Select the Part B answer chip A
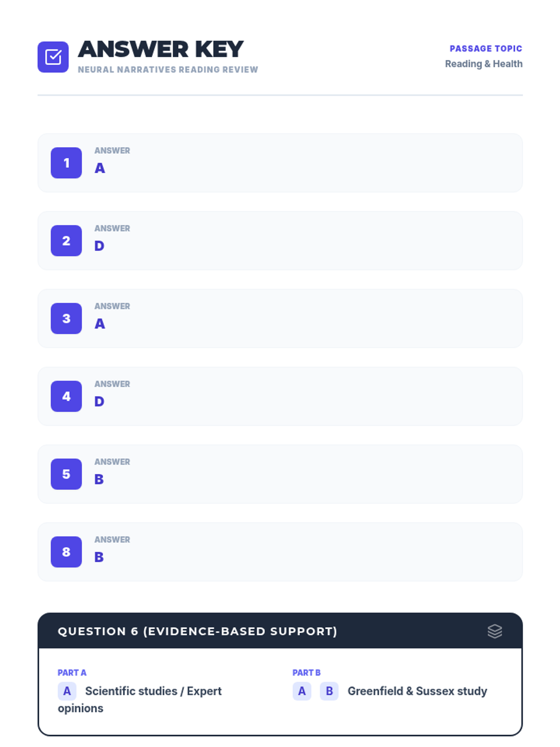560x747 pixels. point(302,691)
